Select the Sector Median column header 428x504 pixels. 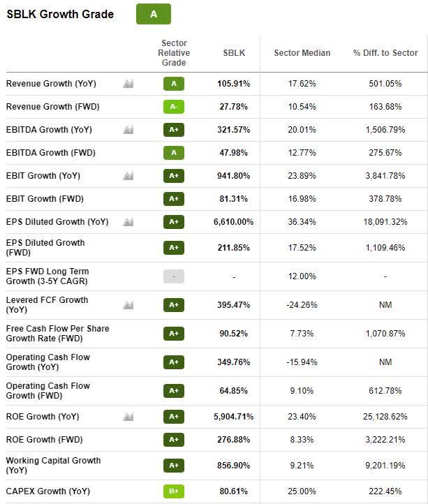pos(302,53)
